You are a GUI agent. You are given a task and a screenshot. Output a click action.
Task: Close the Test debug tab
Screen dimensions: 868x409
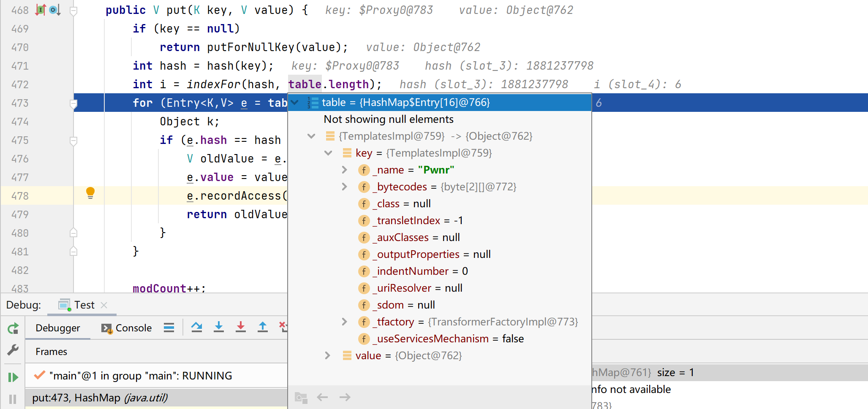point(104,305)
